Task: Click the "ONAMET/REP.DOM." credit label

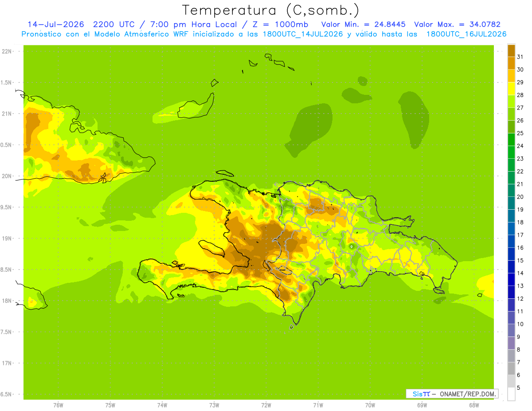Action: click(x=467, y=394)
